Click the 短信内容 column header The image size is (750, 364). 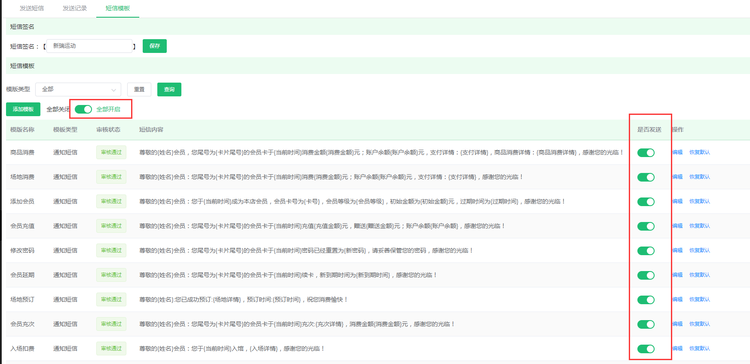pos(151,130)
